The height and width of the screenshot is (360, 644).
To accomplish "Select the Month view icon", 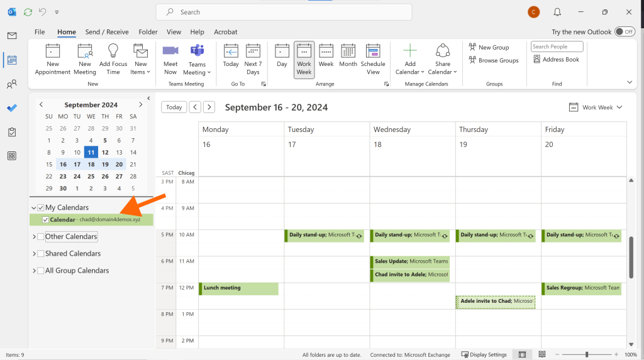I will click(348, 52).
